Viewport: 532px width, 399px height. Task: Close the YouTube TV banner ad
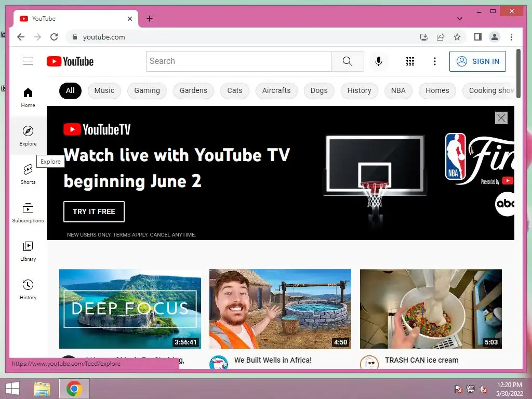501,118
